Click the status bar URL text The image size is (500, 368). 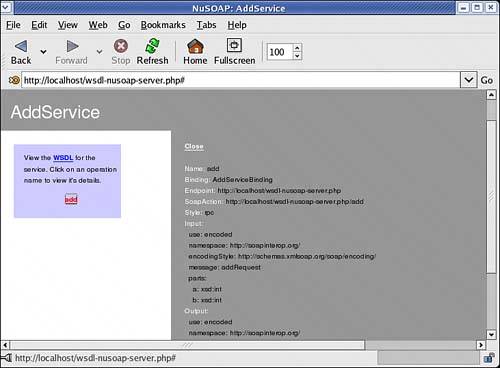(x=95, y=358)
